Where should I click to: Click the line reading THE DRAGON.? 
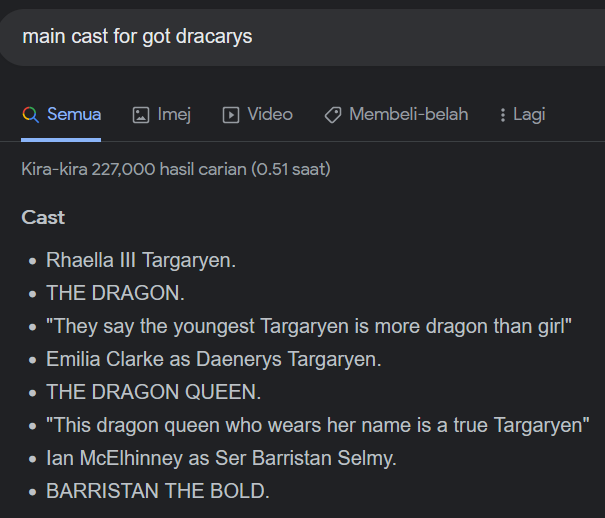pos(116,293)
